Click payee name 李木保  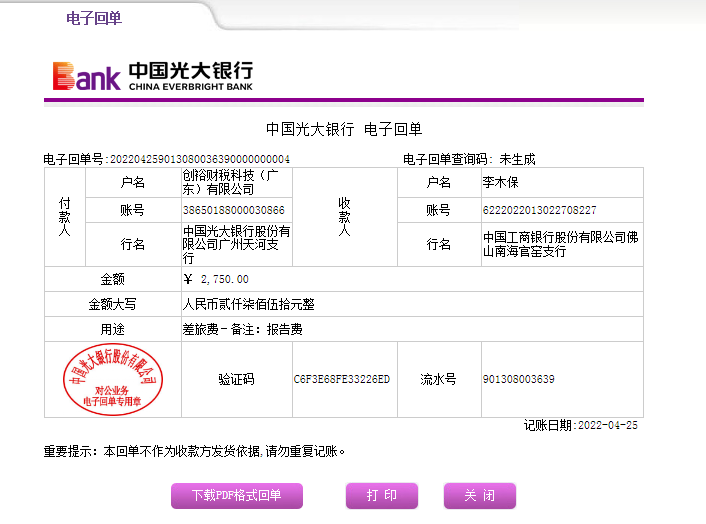point(500,182)
